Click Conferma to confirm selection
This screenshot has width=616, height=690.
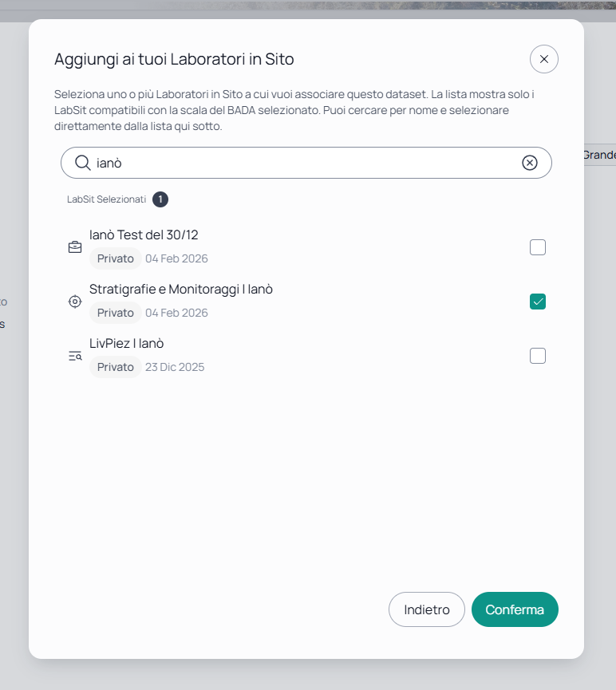click(x=515, y=609)
